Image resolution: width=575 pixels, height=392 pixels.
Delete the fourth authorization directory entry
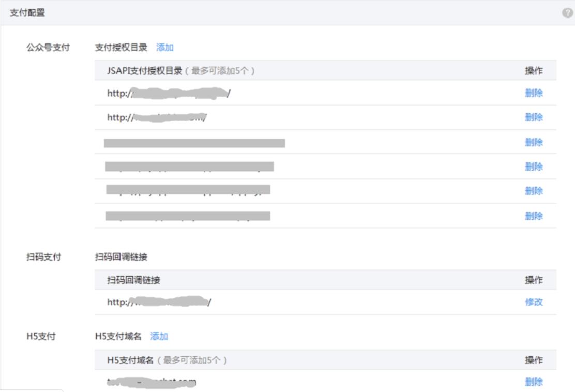pyautogui.click(x=534, y=167)
